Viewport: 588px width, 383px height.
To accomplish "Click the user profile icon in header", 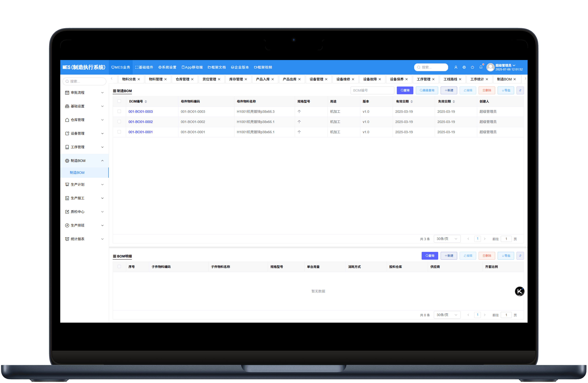I will pos(456,67).
